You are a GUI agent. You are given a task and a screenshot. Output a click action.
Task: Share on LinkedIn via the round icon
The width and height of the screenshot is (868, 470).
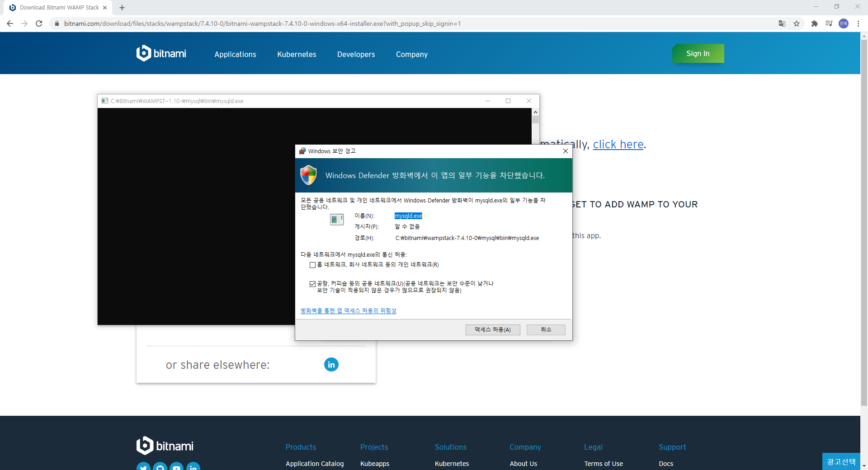point(331,364)
